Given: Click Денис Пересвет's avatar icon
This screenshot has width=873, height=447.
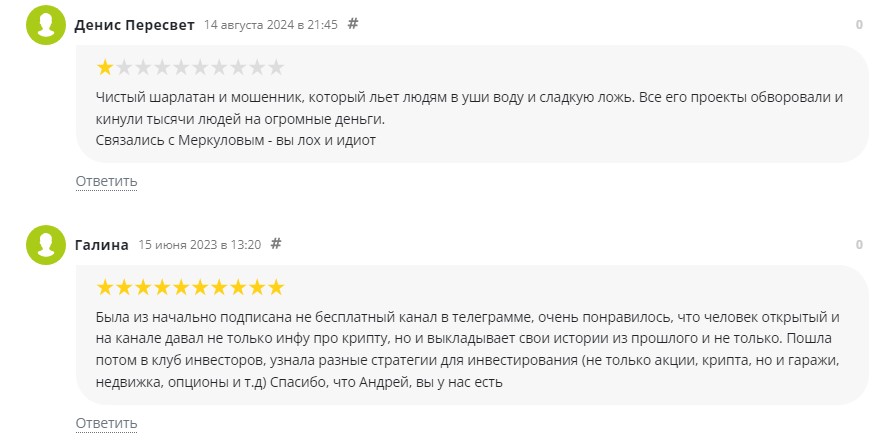Looking at the screenshot, I should coord(46,24).
